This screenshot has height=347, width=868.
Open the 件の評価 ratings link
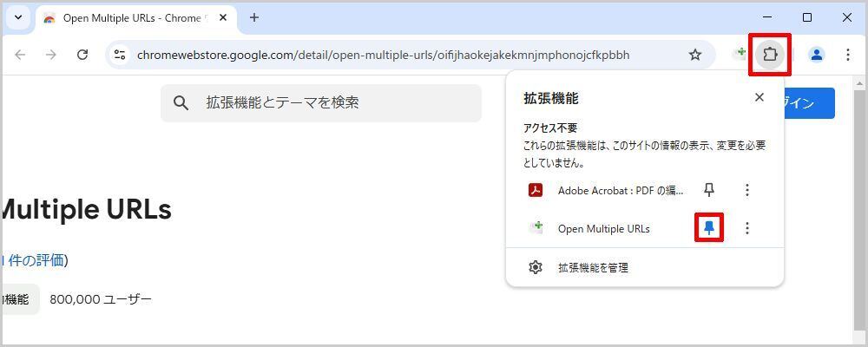(x=35, y=260)
